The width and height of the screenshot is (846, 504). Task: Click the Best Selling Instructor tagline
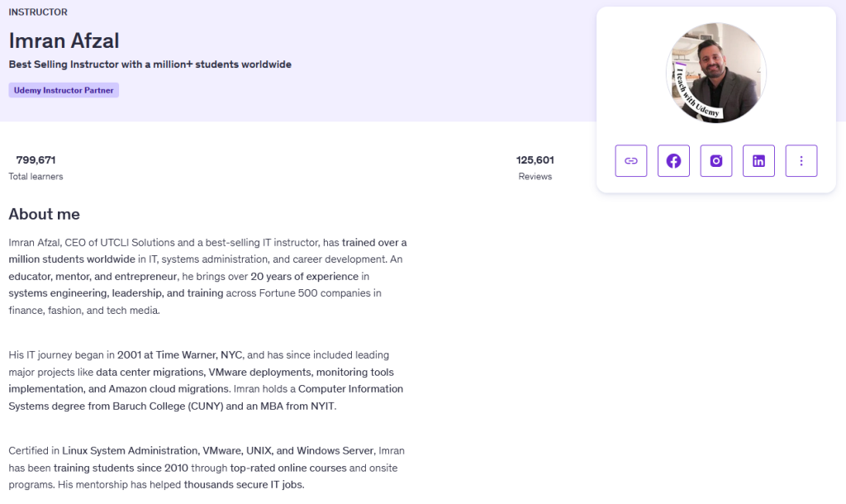(x=150, y=64)
